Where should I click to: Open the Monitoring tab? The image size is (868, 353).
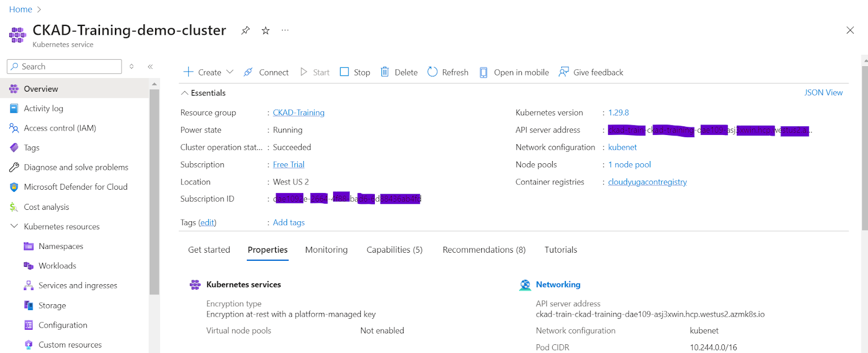click(x=326, y=249)
